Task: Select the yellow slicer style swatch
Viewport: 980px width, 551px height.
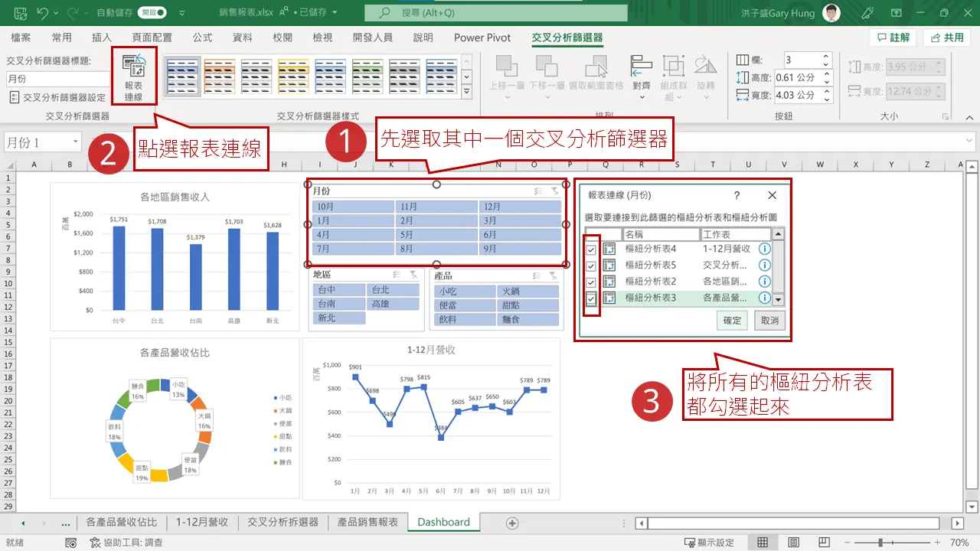Action: (x=293, y=75)
